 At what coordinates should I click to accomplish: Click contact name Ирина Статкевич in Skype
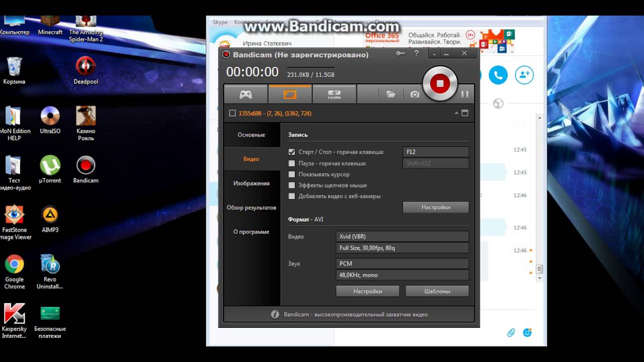(x=268, y=44)
